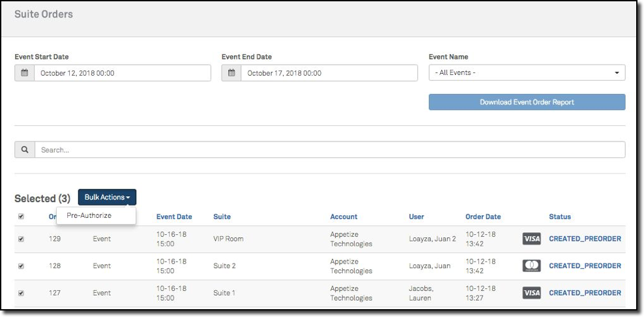Open CREATED_PREORDER status for order 129

585,239
